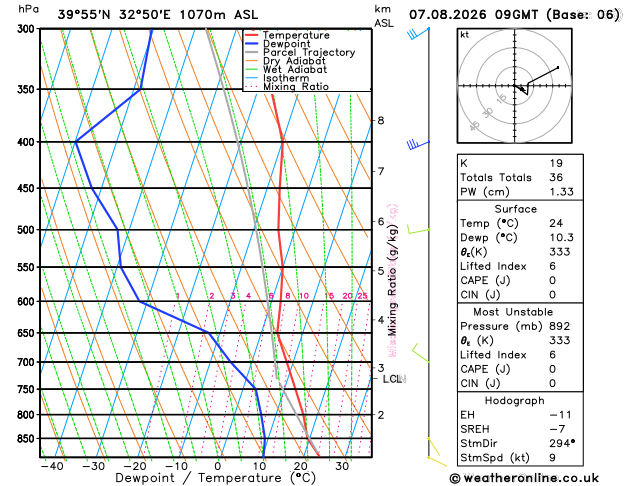
Task: Click the 'SREH' value -7
Action: (x=557, y=429)
